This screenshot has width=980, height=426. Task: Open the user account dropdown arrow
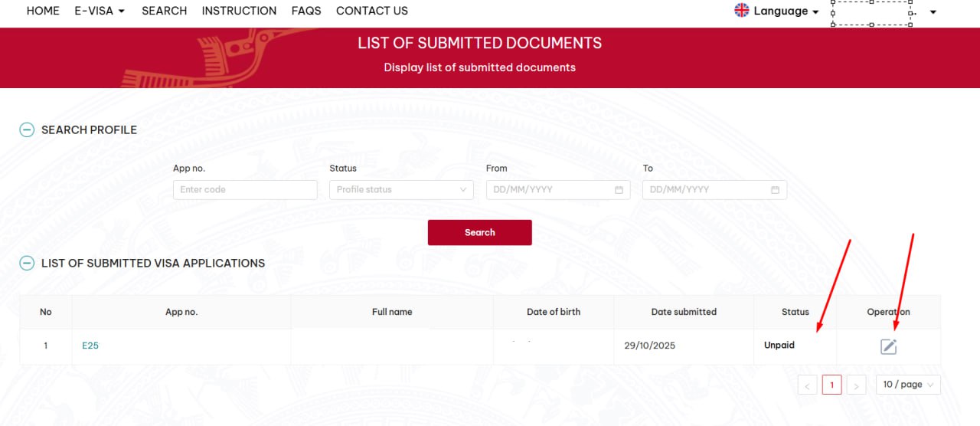pos(933,12)
